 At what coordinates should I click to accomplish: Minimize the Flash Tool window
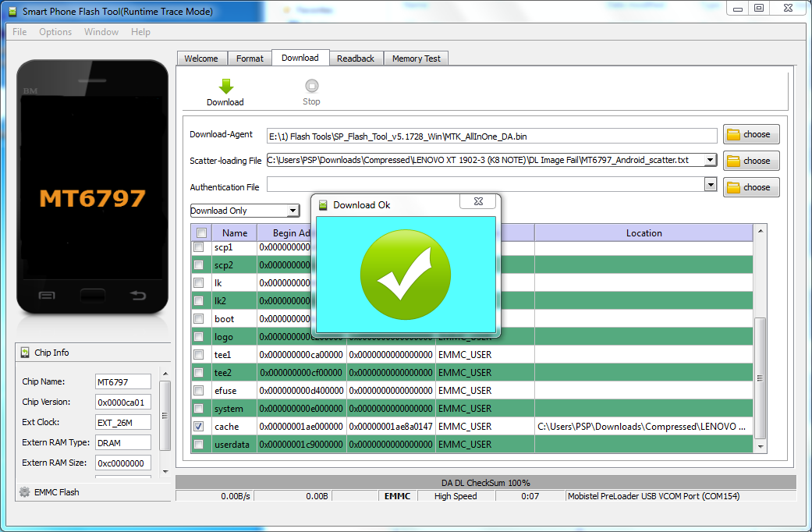coord(738,9)
